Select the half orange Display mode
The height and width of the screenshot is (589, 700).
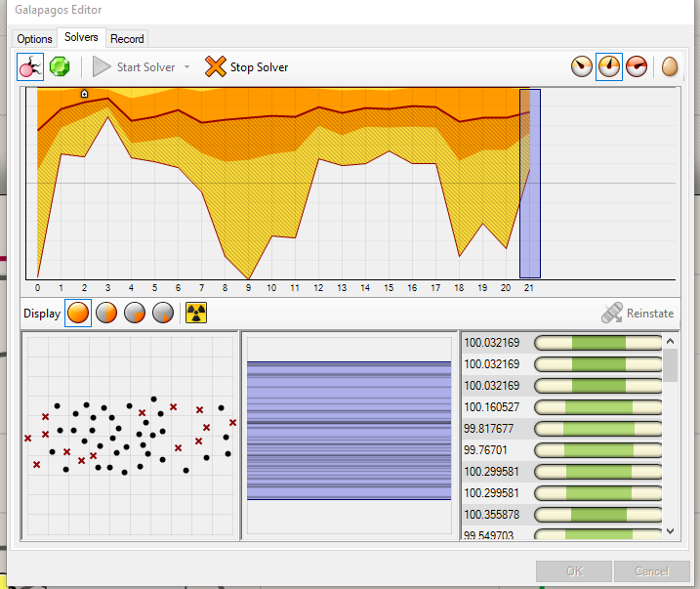106,313
